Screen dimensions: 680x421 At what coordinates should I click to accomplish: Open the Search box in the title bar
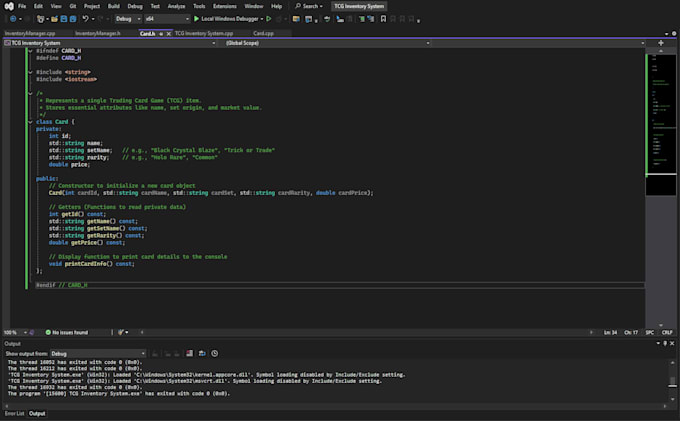pos(309,6)
